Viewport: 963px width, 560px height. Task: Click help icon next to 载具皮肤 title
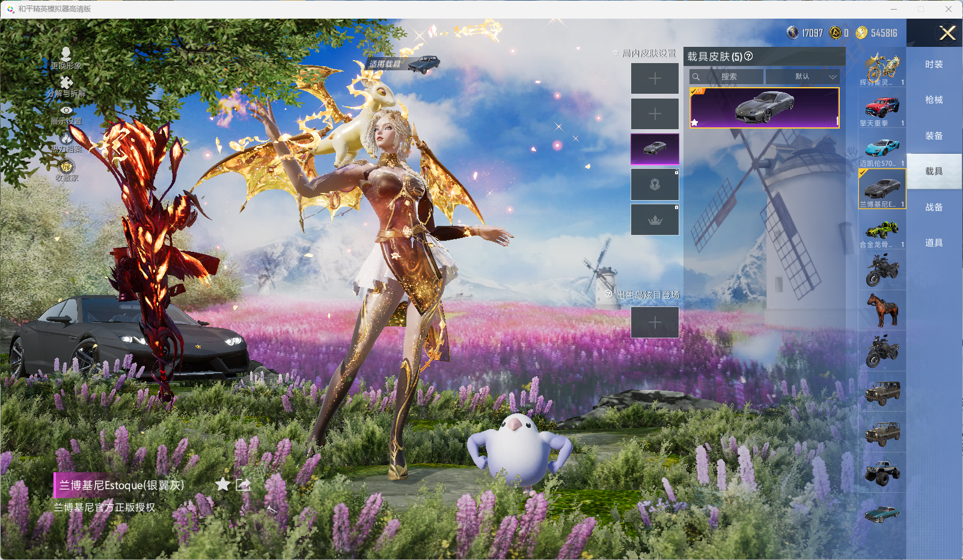tap(748, 56)
